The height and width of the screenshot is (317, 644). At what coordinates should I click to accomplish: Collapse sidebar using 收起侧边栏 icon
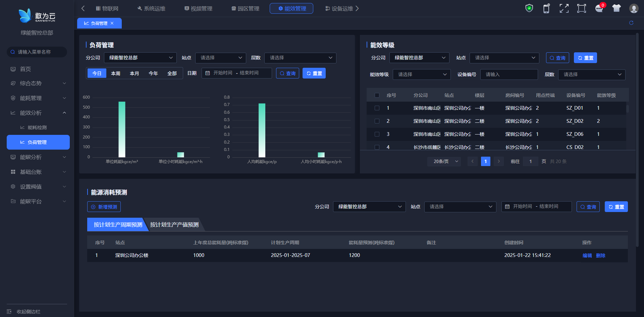tap(9, 312)
